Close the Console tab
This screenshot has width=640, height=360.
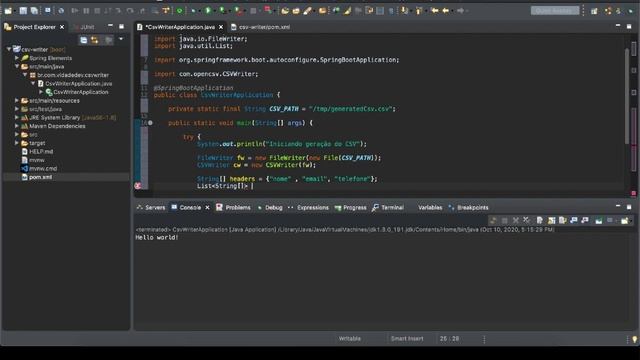(x=207, y=208)
